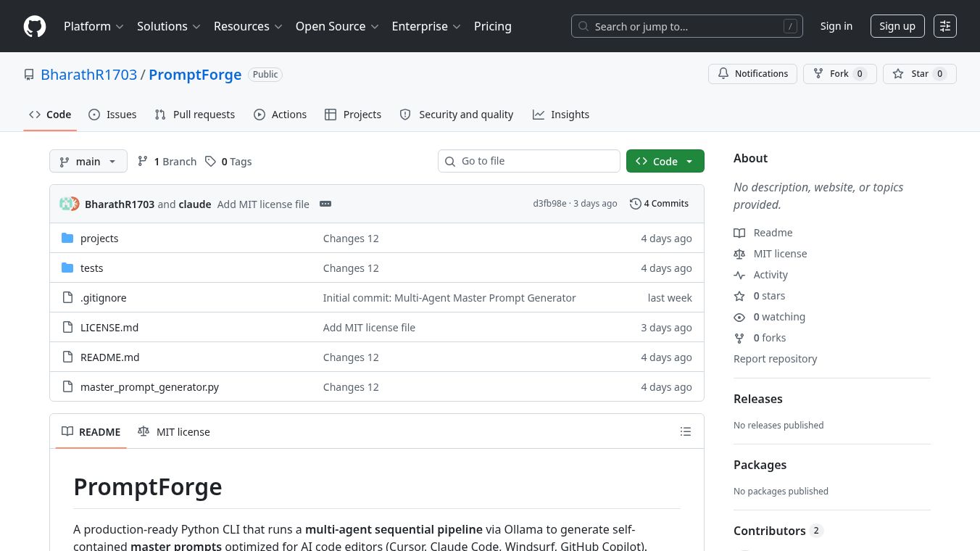This screenshot has width=980, height=551.
Task: Open the GitHub homepage logo
Action: coord(35,26)
